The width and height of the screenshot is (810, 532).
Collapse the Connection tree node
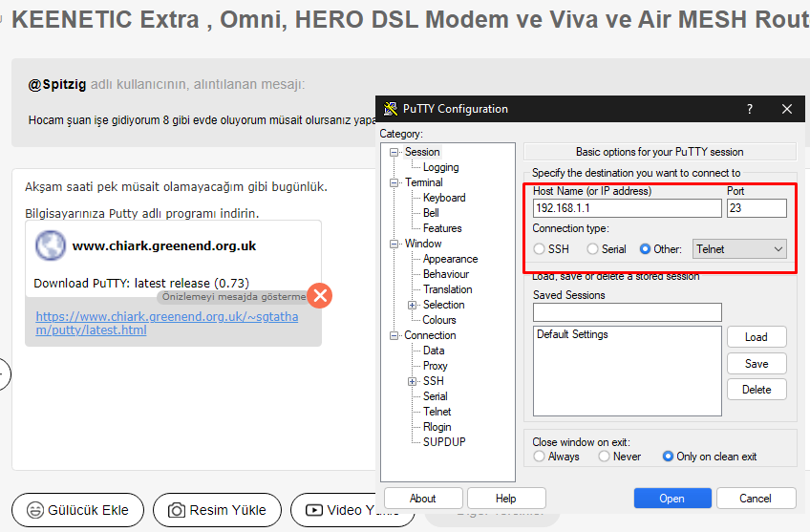click(394, 336)
